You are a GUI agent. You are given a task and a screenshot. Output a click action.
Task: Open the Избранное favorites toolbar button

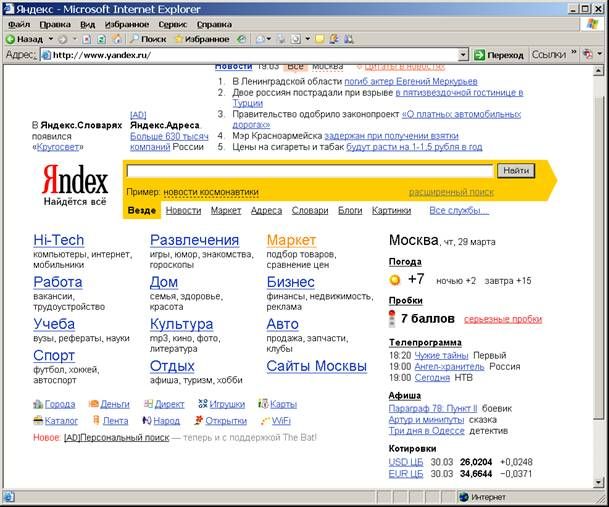click(x=202, y=39)
